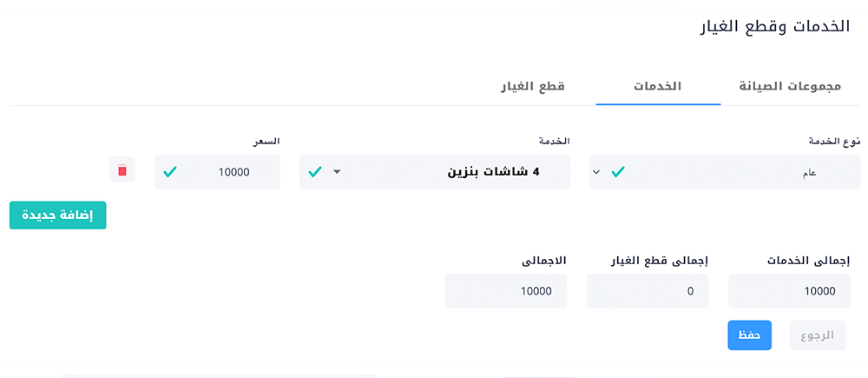Click the '4 شاشات بنزين' service selection
The image size is (868, 378).
point(493,172)
